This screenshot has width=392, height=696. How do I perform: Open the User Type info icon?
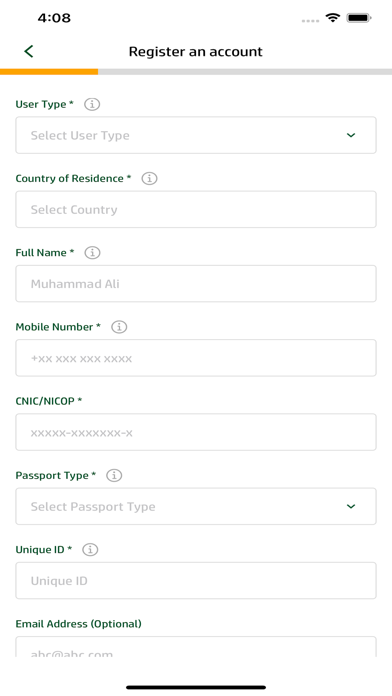[x=92, y=104]
